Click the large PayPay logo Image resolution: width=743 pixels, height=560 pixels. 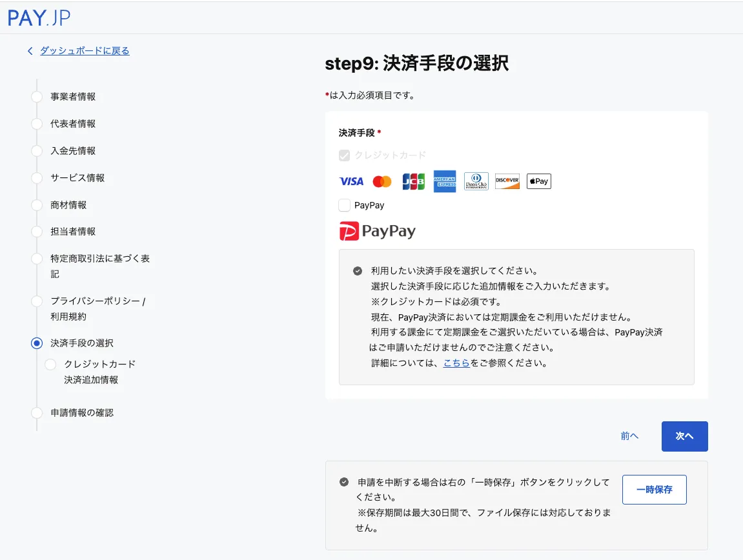pyautogui.click(x=377, y=230)
